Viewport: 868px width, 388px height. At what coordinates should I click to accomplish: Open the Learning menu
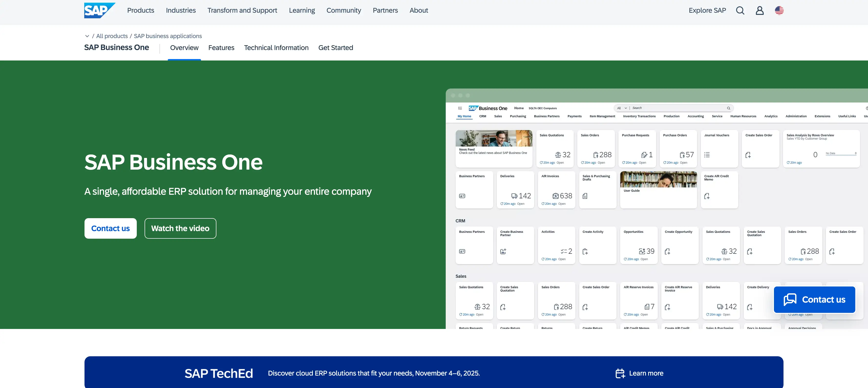point(302,10)
